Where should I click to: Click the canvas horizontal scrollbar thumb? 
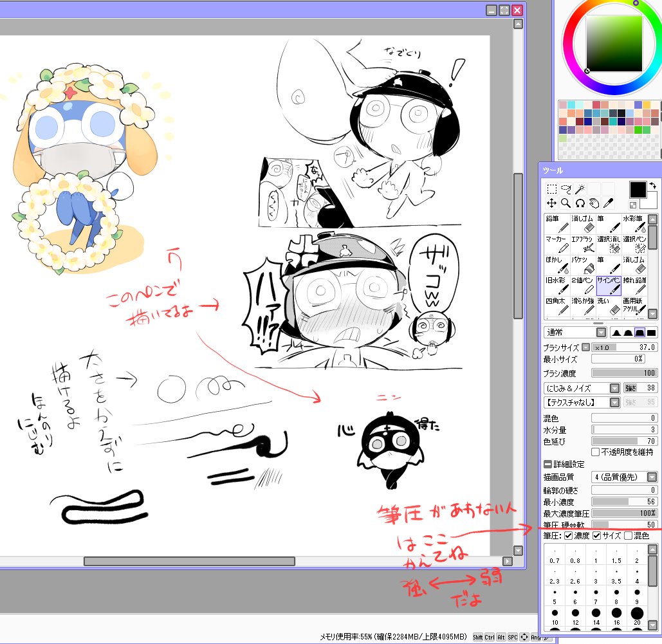click(189, 561)
